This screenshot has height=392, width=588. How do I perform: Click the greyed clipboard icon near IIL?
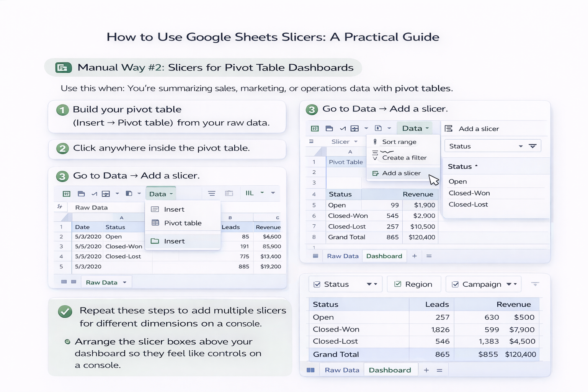pyautogui.click(x=229, y=193)
